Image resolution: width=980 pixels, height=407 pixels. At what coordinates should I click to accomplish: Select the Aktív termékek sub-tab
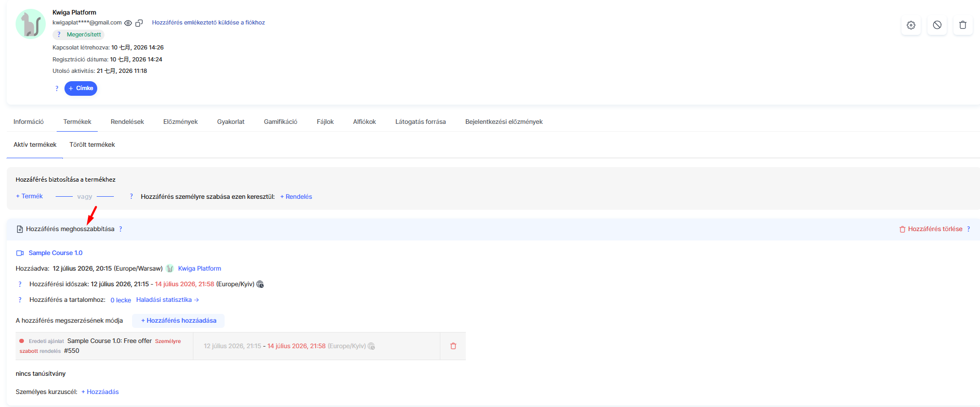pyautogui.click(x=35, y=145)
